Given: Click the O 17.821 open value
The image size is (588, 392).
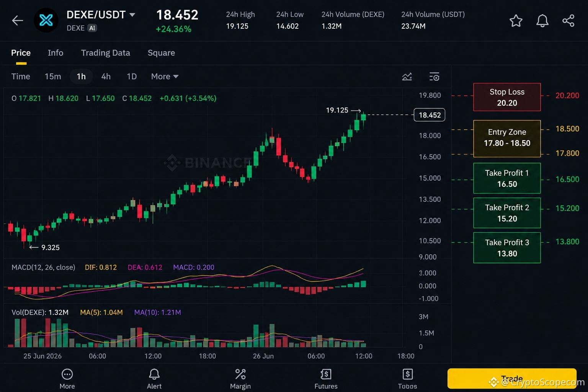Looking at the screenshot, I should pos(26,98).
